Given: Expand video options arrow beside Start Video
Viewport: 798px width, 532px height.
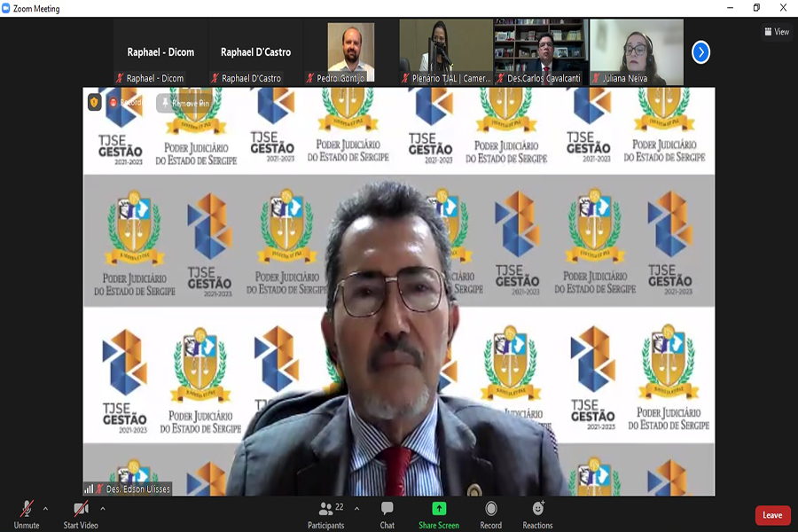Looking at the screenshot, I should [x=103, y=509].
